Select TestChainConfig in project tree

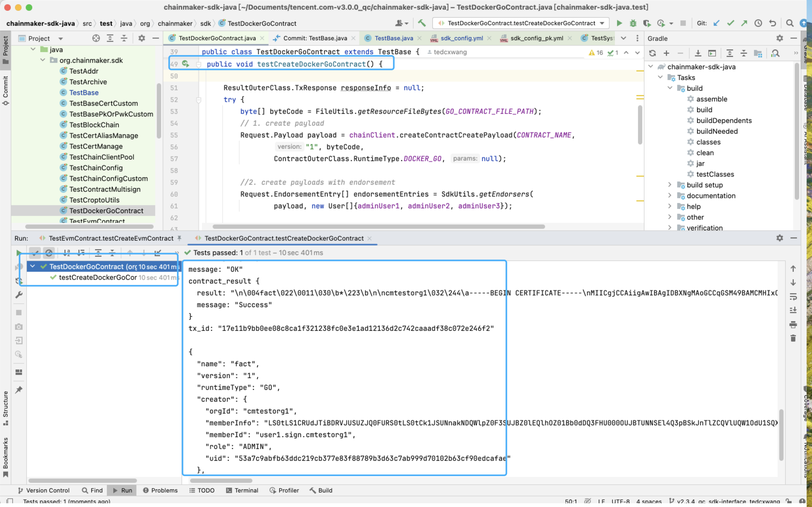[x=96, y=168]
